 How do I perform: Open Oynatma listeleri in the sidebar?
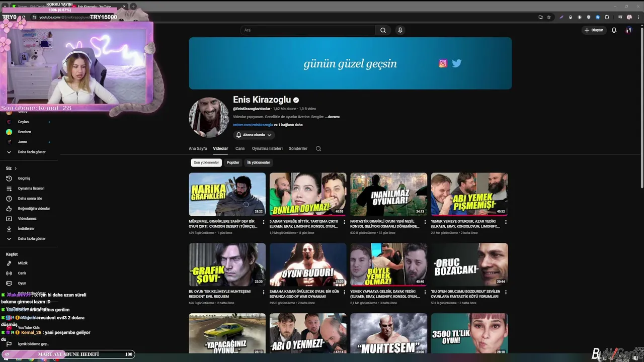click(x=31, y=189)
